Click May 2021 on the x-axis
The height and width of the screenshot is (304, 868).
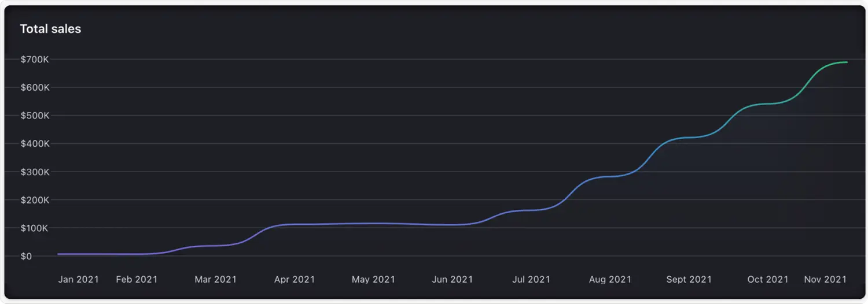tap(373, 279)
